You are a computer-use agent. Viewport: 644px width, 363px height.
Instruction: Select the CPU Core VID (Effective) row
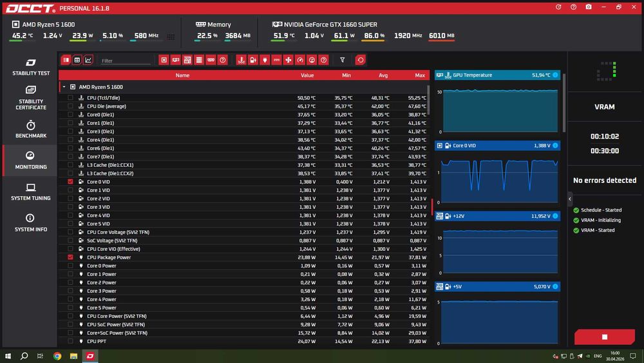[244, 249]
